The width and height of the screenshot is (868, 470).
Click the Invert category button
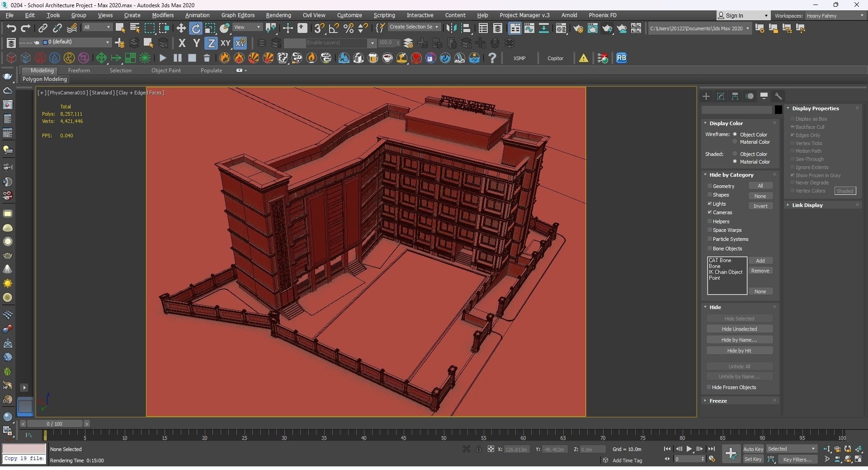(x=760, y=206)
